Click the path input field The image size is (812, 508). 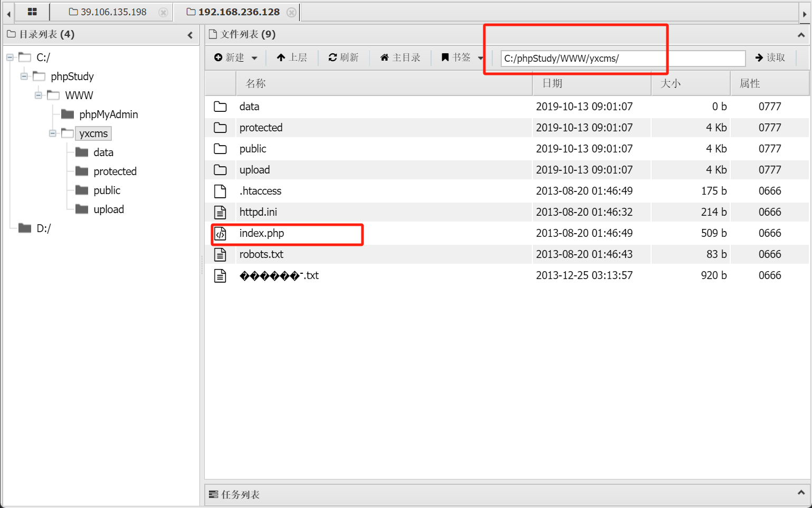623,58
